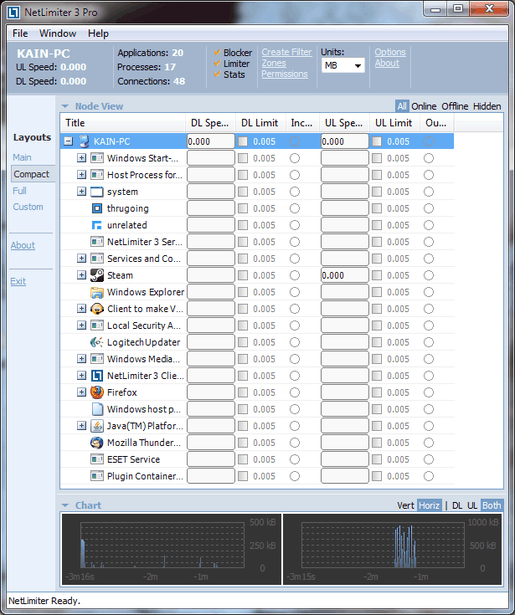Image resolution: width=515 pixels, height=615 pixels.
Task: Click the system window icon
Action: point(97,192)
